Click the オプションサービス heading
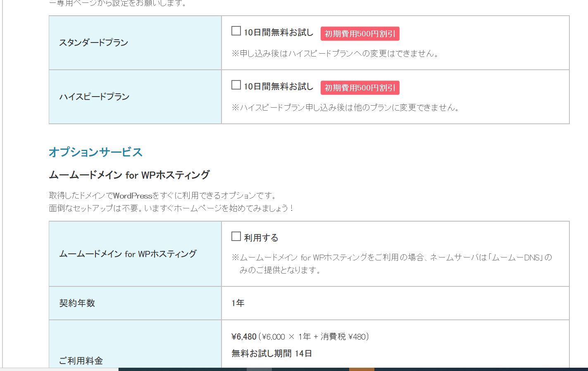Image resolution: width=588 pixels, height=371 pixels. pos(96,152)
